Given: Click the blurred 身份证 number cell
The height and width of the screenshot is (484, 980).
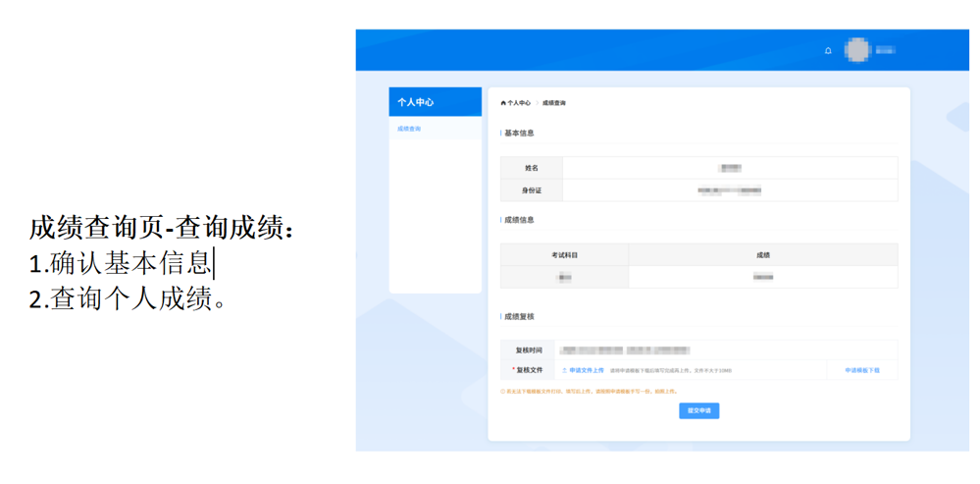Looking at the screenshot, I should pos(730,190).
